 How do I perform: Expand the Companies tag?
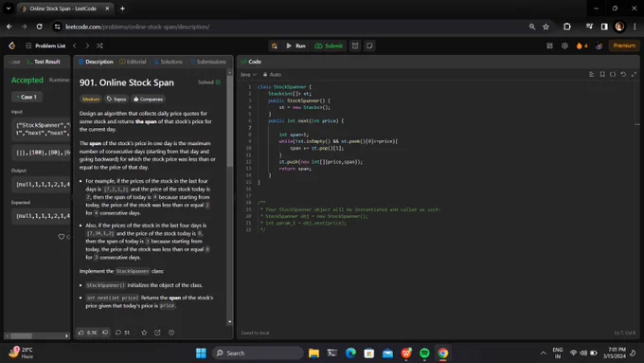149,100
